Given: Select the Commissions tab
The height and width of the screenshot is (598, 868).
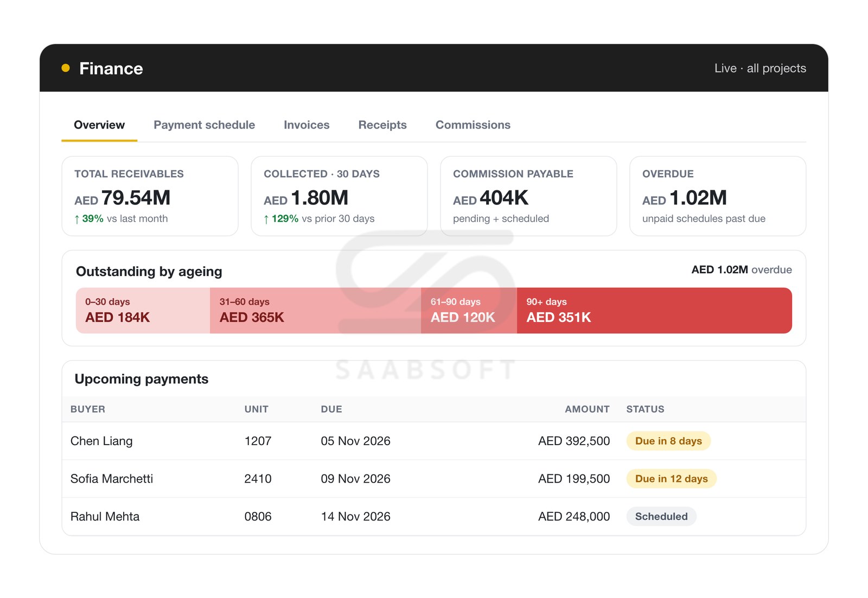Looking at the screenshot, I should 473,125.
